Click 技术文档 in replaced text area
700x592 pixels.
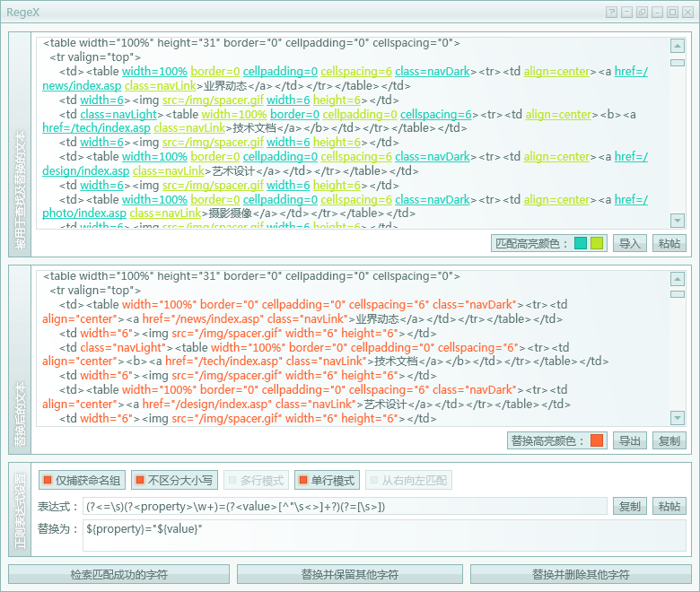coord(396,361)
